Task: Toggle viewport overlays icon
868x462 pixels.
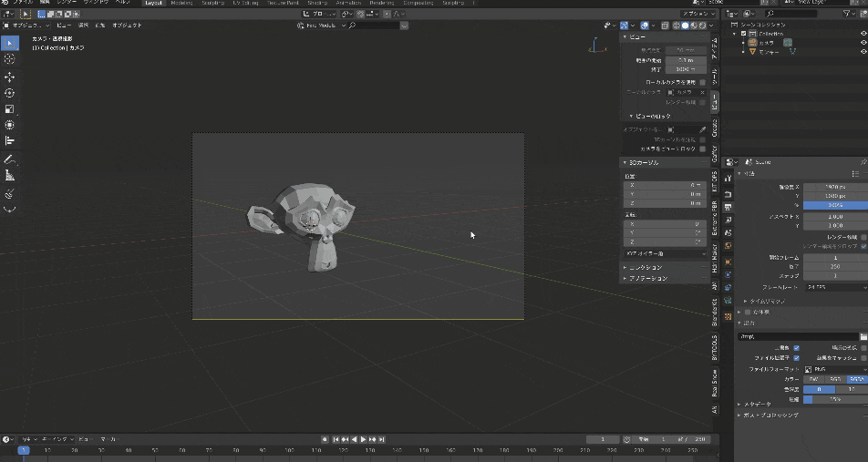Action: [645, 26]
